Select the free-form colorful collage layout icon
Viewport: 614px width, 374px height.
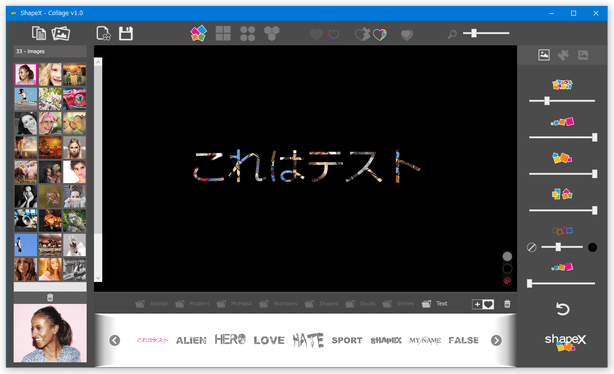point(199,34)
